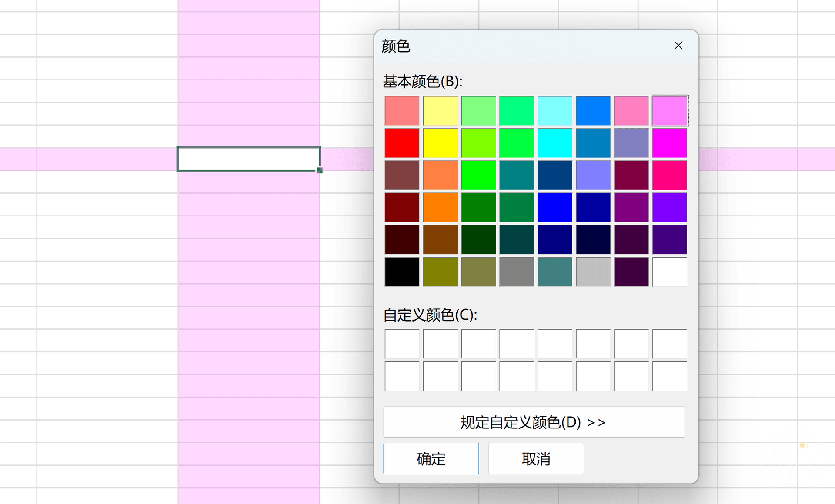Choose the orange color swatch in the fourth row
The height and width of the screenshot is (504, 835).
[440, 208]
